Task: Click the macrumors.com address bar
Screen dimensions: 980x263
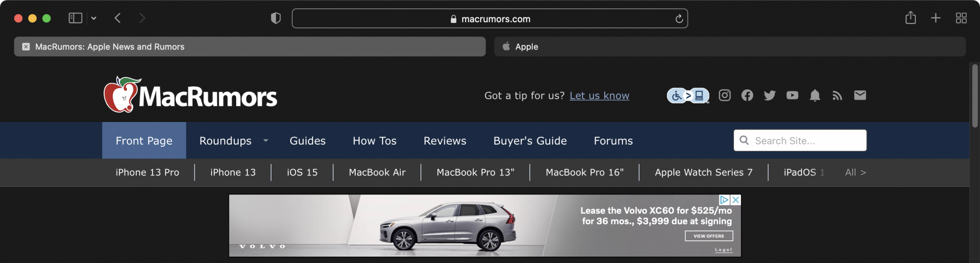Action: click(x=490, y=19)
